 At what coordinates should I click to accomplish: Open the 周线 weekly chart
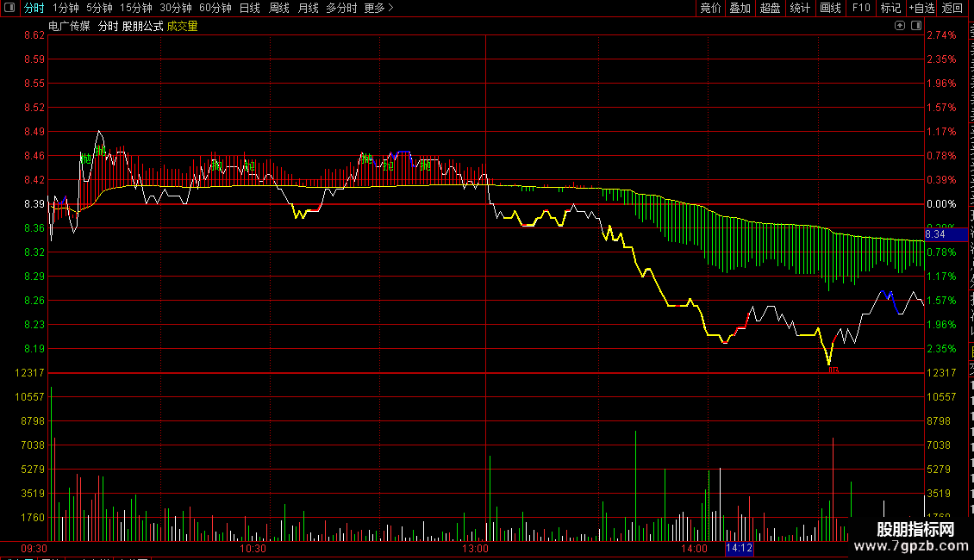(279, 8)
